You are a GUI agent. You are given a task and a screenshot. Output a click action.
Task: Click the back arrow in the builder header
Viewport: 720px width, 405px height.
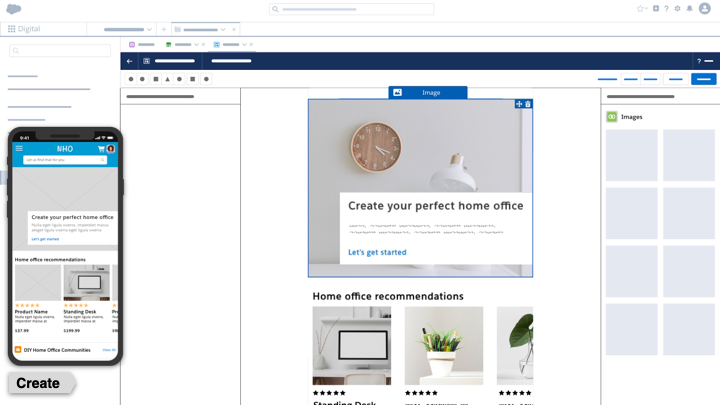click(x=129, y=61)
